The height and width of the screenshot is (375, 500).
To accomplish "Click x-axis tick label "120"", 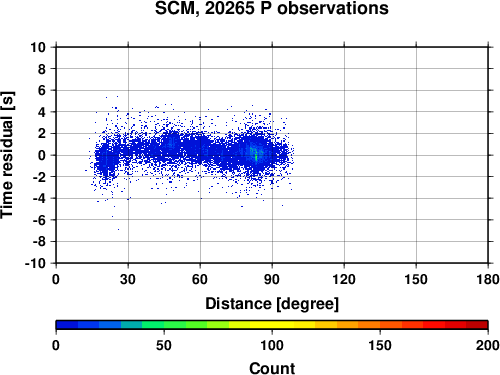I will tap(344, 279).
